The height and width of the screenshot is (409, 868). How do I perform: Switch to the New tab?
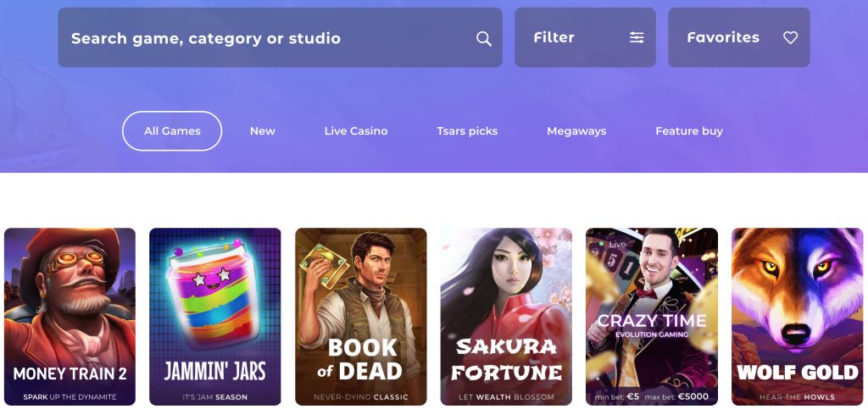pos(263,131)
